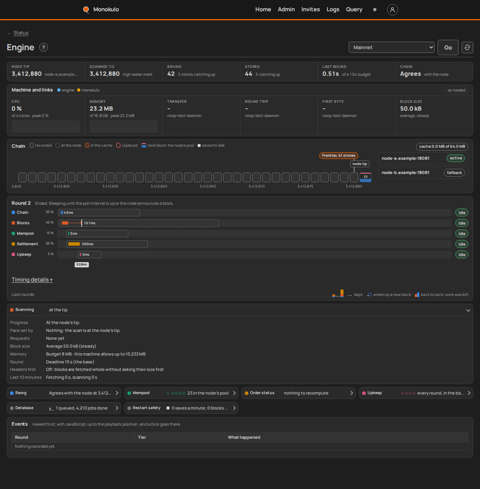Open the user profile icon
Screen dimensions: 480x489
click(392, 10)
